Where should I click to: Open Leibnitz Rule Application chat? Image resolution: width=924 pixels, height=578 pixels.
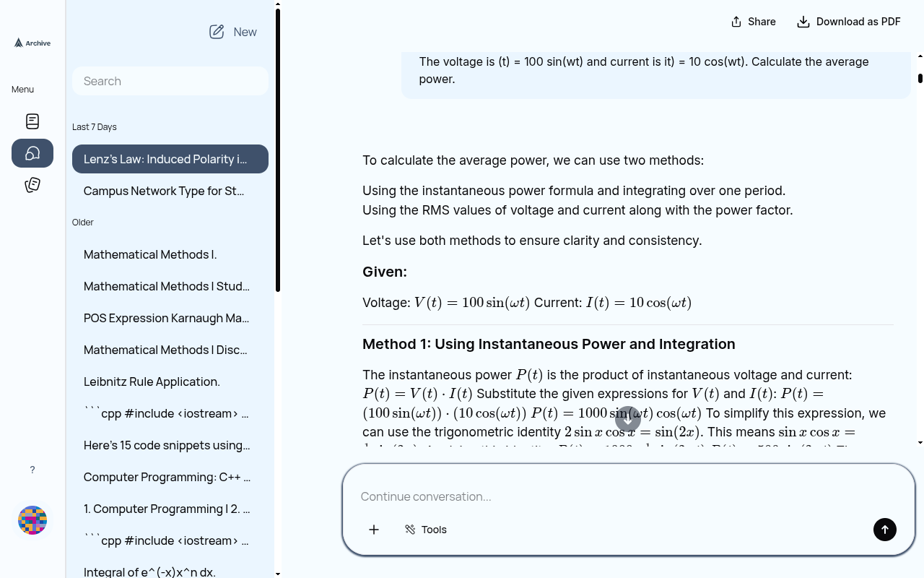tap(152, 381)
